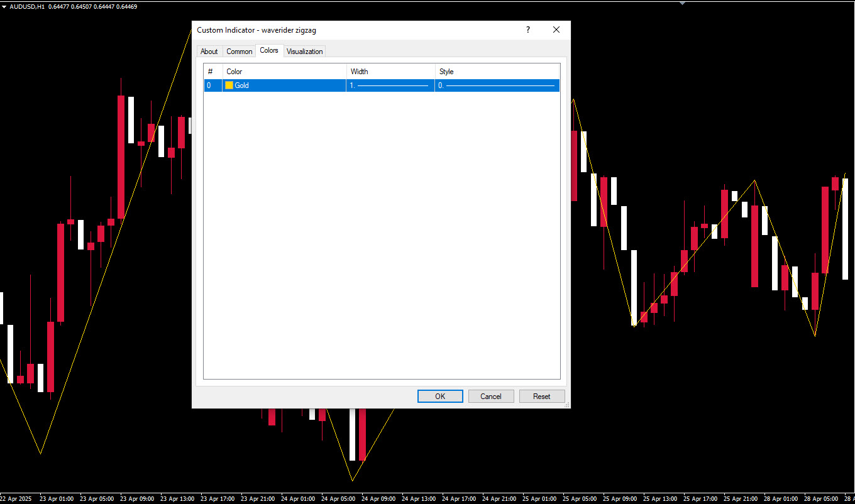The image size is (855, 504).
Task: Open the Visualization tab
Action: (x=305, y=52)
